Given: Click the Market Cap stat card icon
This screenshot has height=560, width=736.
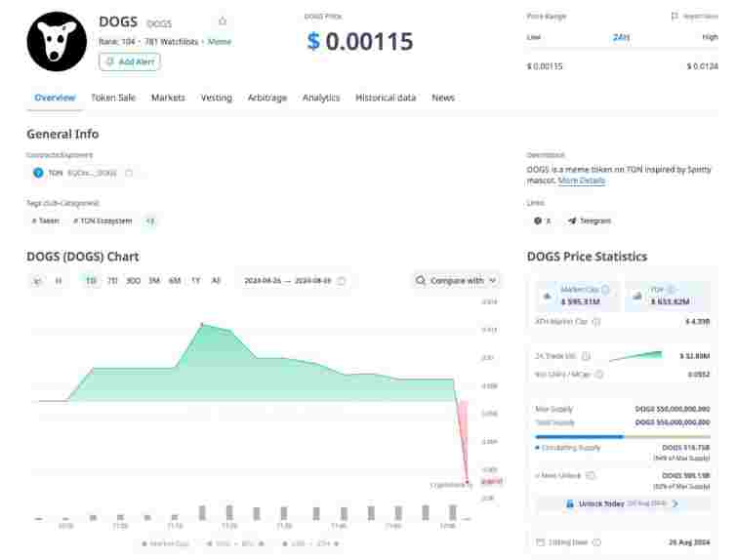Looking at the screenshot, I should pos(548,296).
